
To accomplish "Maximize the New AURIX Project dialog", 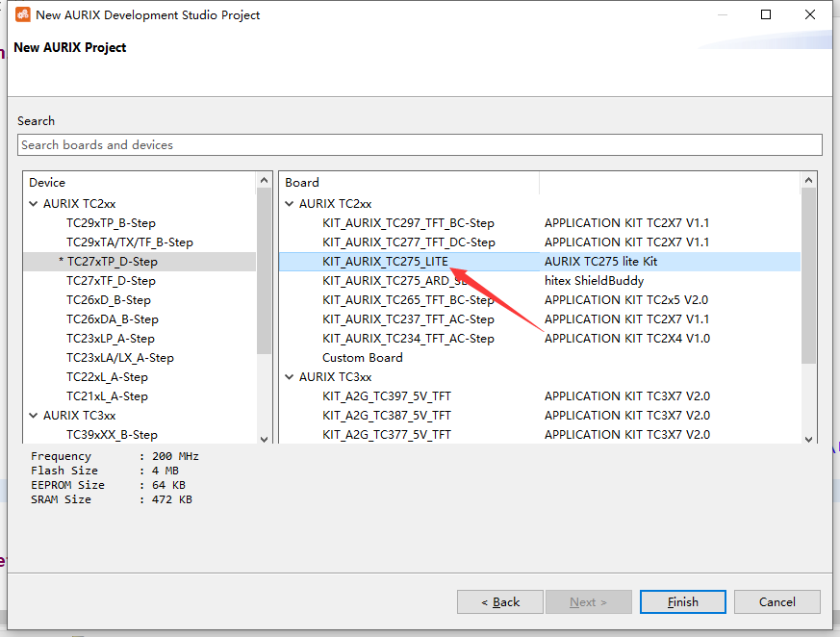I will [766, 14].
